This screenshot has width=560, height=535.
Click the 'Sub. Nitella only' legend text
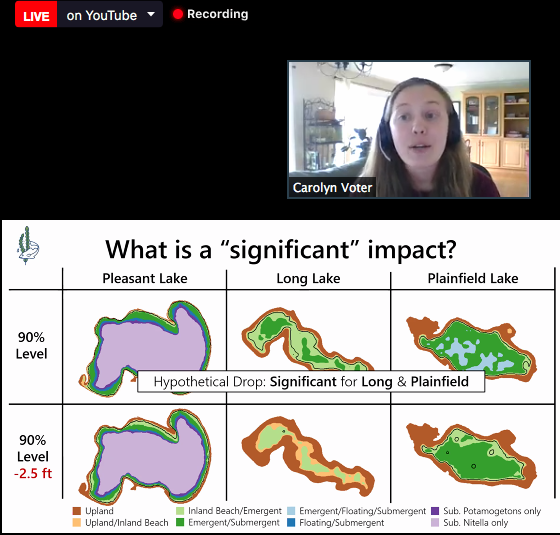click(475, 522)
